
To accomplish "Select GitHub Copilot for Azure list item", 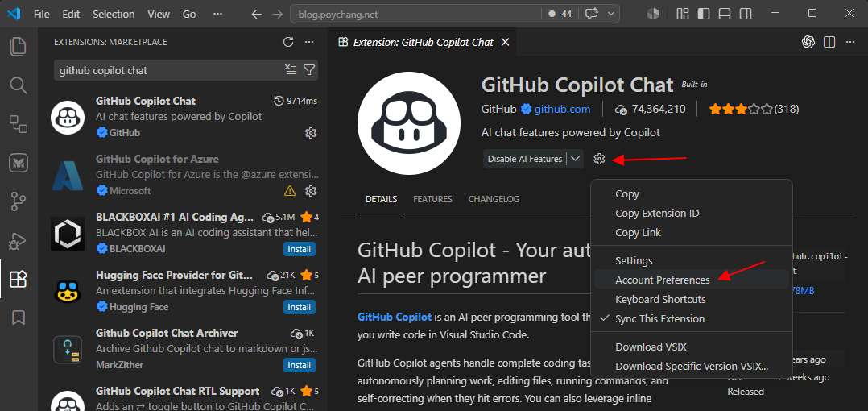I will pyautogui.click(x=183, y=175).
